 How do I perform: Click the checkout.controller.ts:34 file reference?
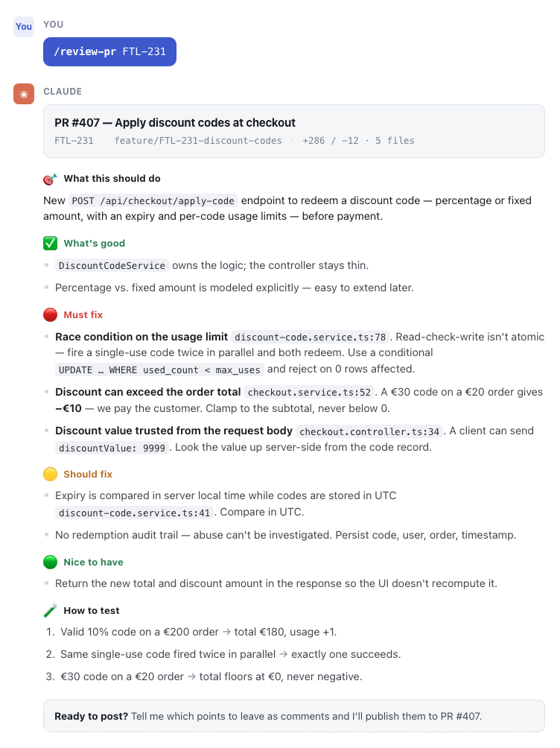(369, 431)
